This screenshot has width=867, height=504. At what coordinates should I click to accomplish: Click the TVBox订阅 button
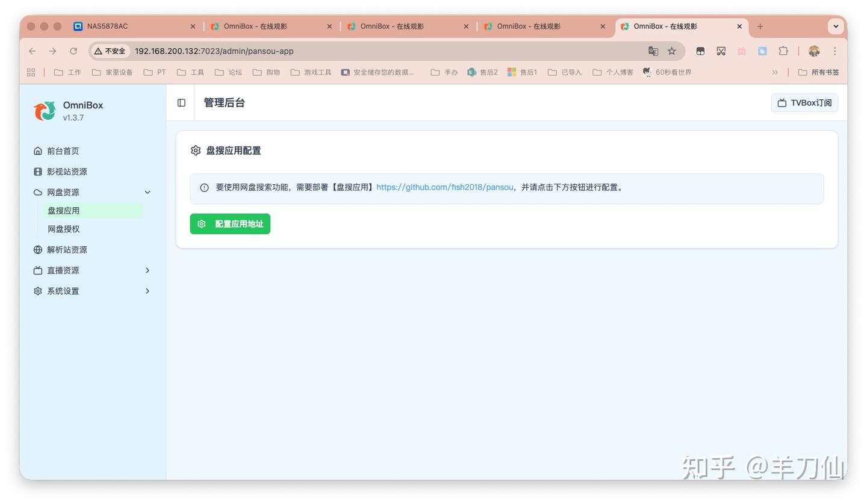pos(804,103)
